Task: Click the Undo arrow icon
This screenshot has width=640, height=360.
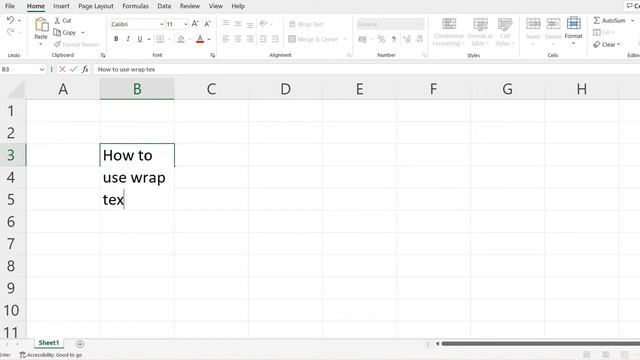Action: click(10, 20)
